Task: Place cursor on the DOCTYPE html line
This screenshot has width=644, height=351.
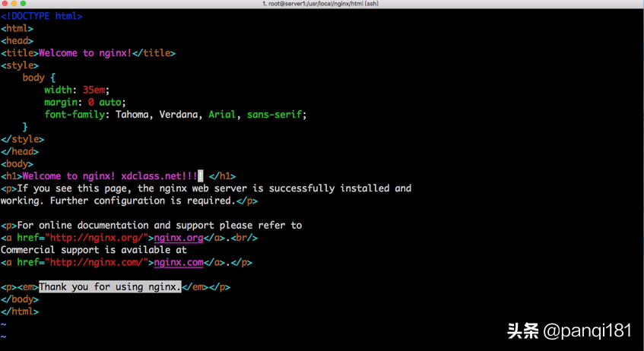Action: pyautogui.click(x=42, y=16)
